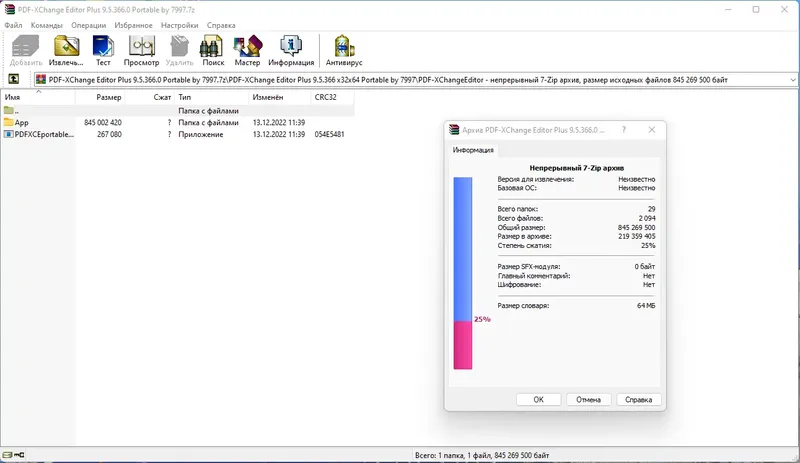Open the Настройки menu
800x463 pixels.
pos(180,25)
